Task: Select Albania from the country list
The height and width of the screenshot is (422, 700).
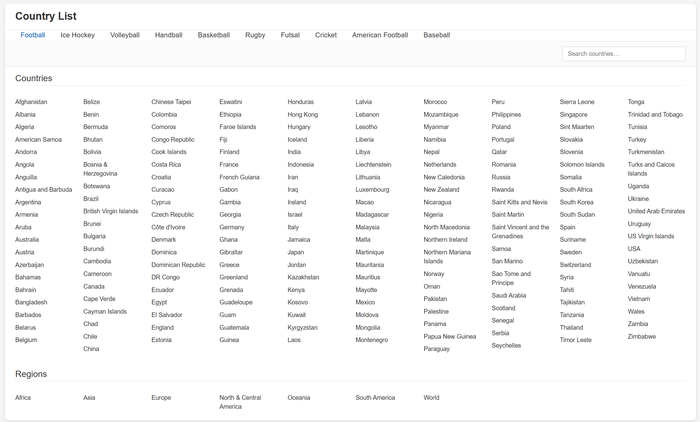Action: (x=25, y=114)
